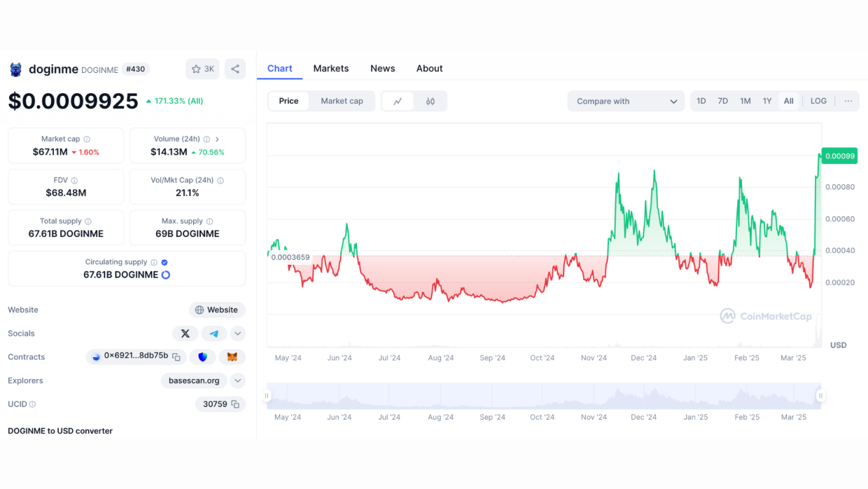
Task: Set chart range to All
Action: (789, 101)
